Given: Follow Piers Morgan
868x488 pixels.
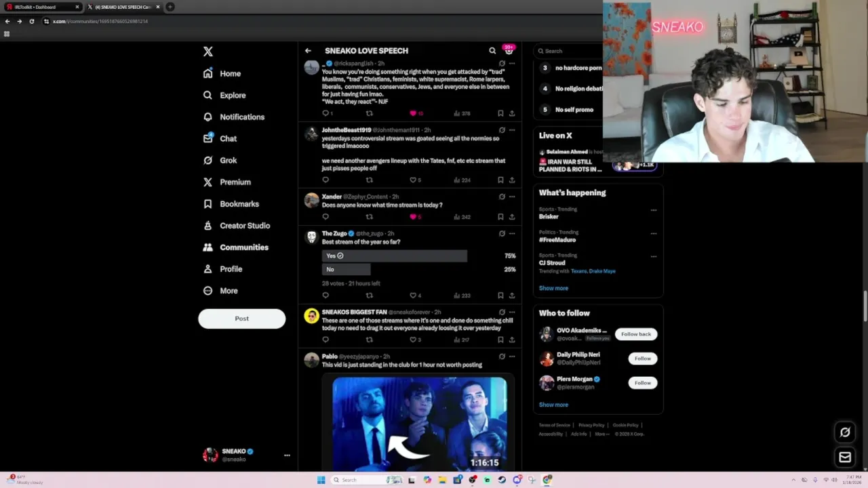Looking at the screenshot, I should pyautogui.click(x=642, y=383).
